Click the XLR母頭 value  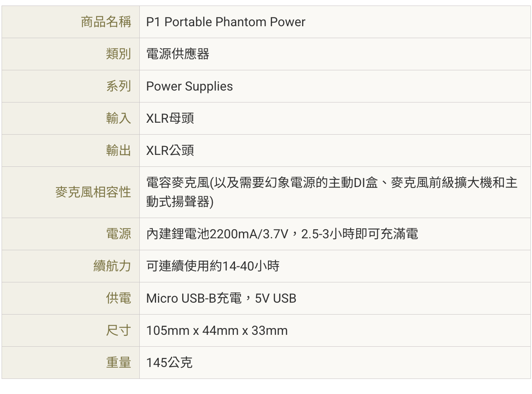[170, 118]
